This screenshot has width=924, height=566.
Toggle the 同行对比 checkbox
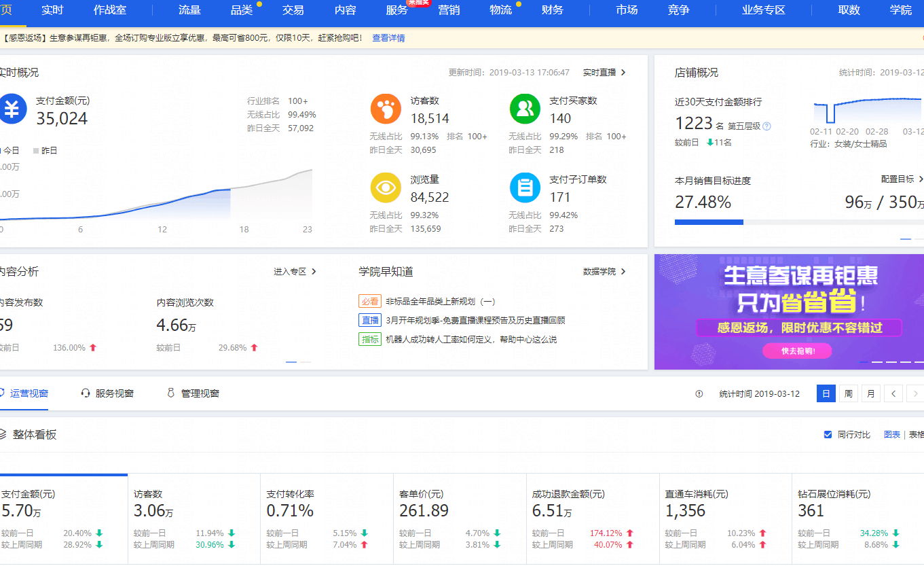click(x=828, y=435)
